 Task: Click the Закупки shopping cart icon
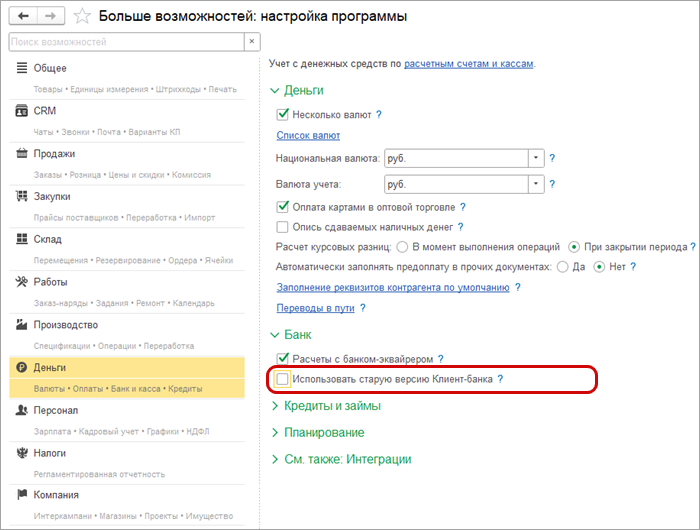tap(22, 196)
